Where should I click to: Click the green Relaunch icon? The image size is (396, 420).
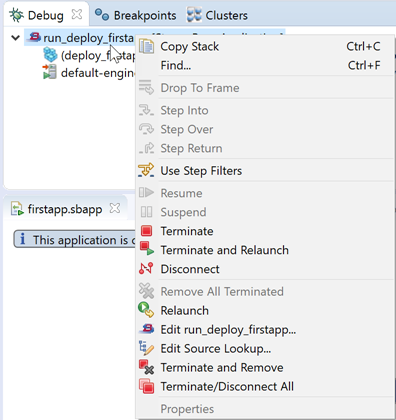point(146,310)
